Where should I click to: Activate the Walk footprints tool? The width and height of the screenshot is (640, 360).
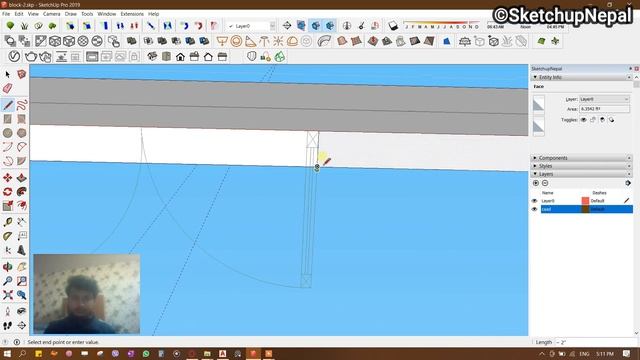click(x=7, y=325)
